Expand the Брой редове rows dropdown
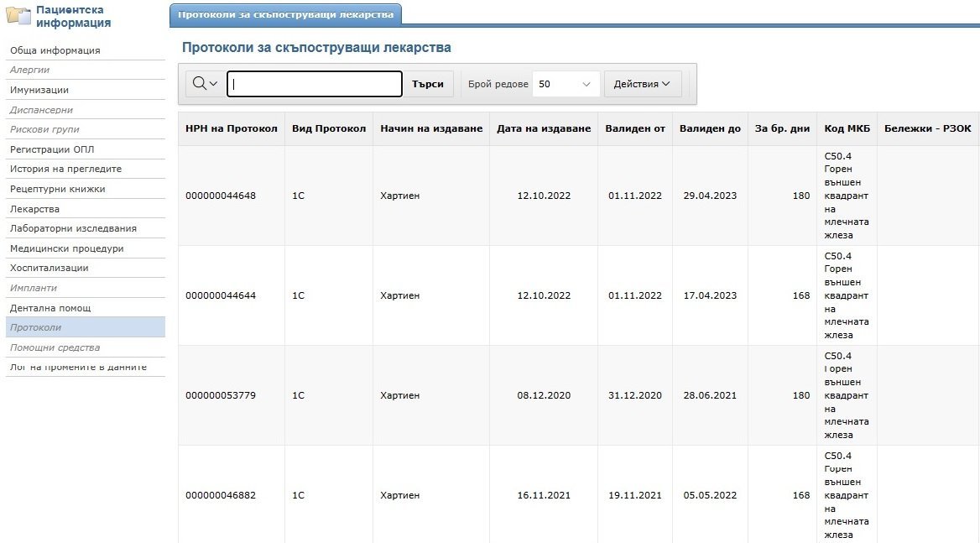Viewport: 980px width, 543px height. click(566, 84)
